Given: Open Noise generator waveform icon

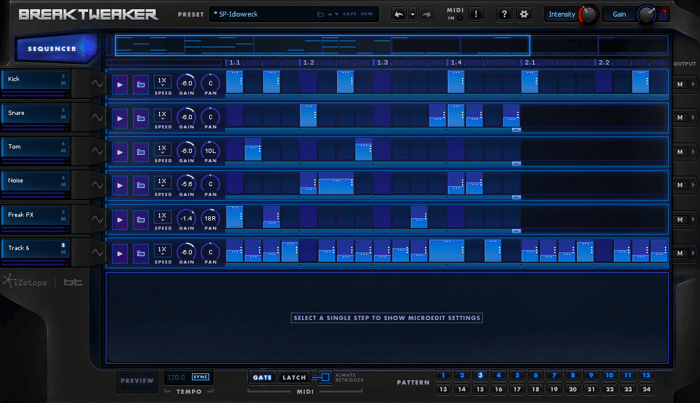Looking at the screenshot, I should point(97,184).
